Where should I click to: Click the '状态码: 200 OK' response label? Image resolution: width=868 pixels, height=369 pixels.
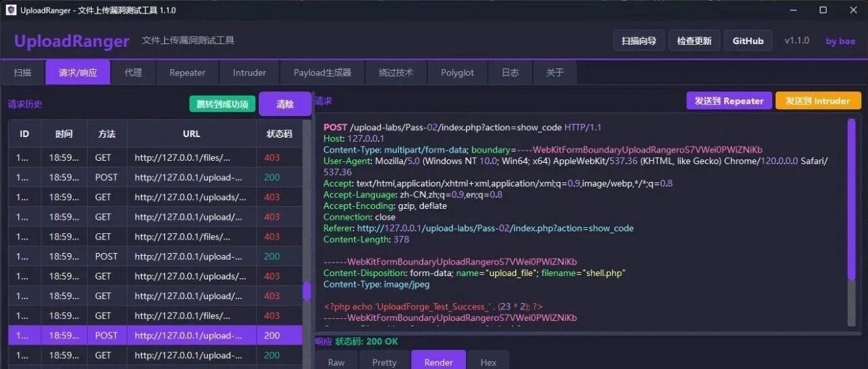pyautogui.click(x=367, y=341)
